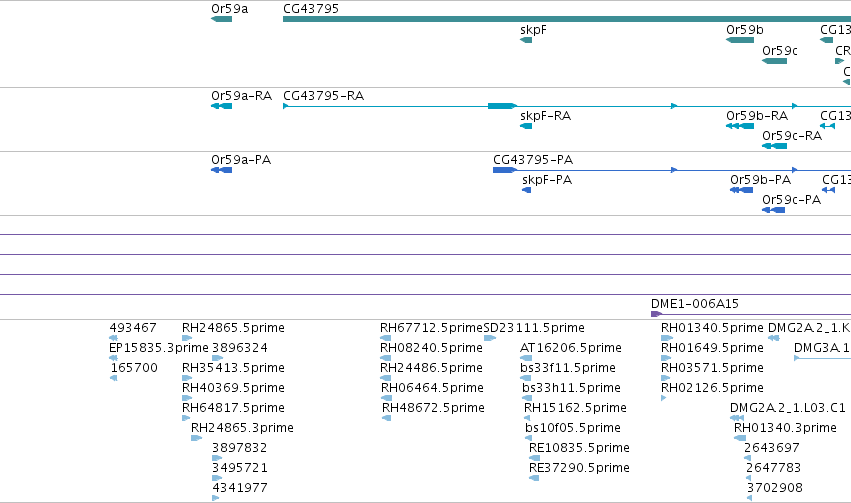Click the AT16206.5prime EST arrow

pyautogui.click(x=526, y=358)
